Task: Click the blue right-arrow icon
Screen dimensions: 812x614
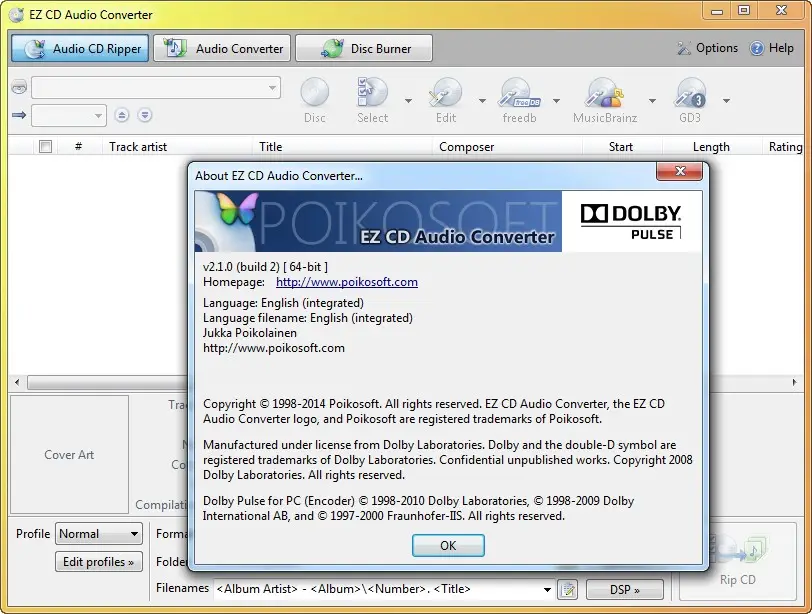Action: point(19,115)
